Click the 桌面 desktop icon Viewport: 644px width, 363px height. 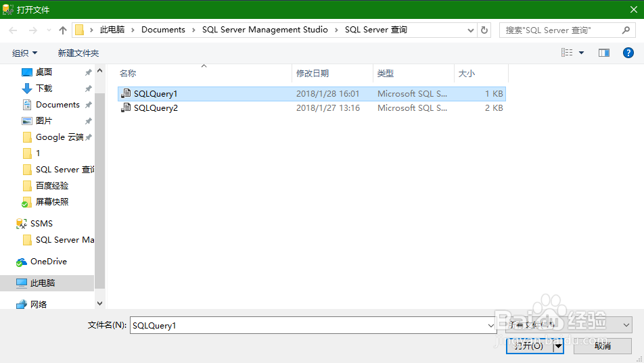point(26,72)
